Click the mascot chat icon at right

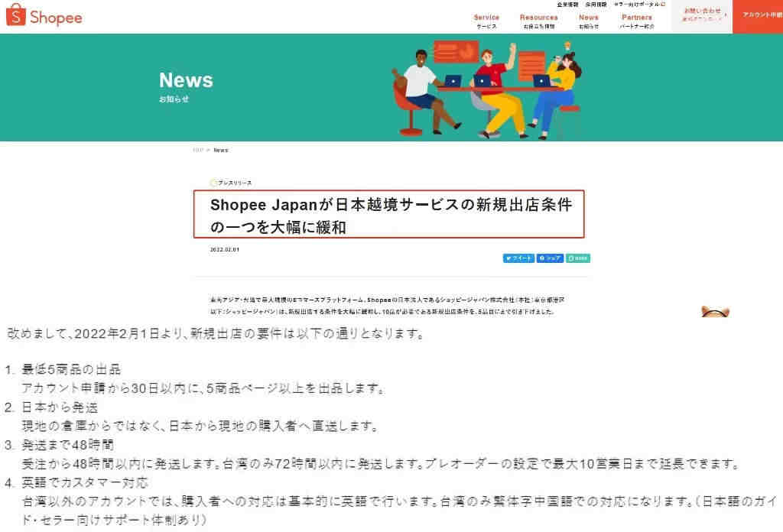click(715, 311)
